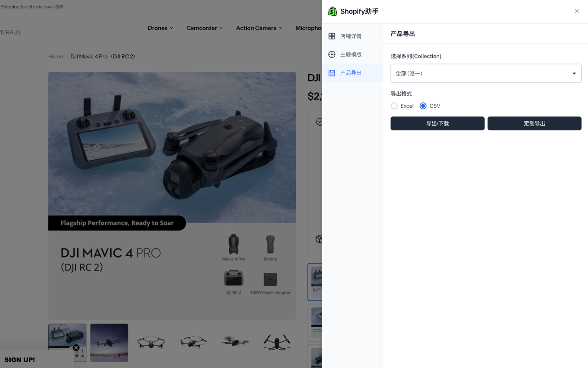Screen dimensions: 588x368
Task: Click the 产品导出 sidebar icon
Action: coord(332,73)
